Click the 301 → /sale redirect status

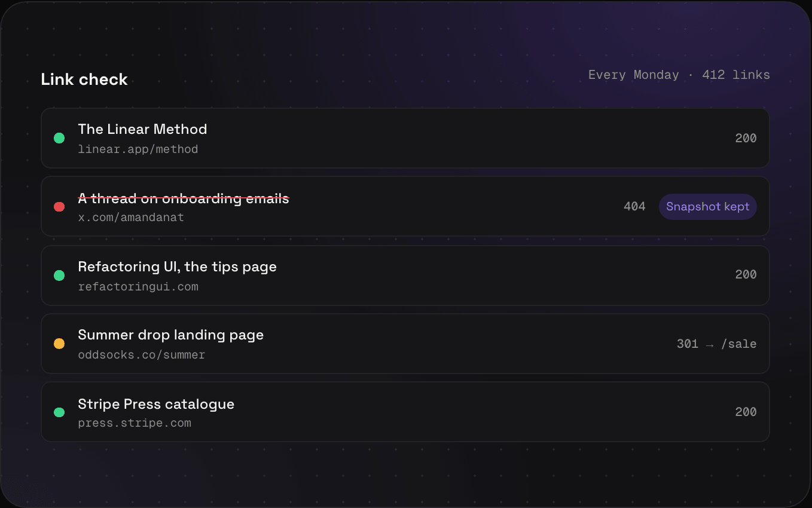(717, 344)
